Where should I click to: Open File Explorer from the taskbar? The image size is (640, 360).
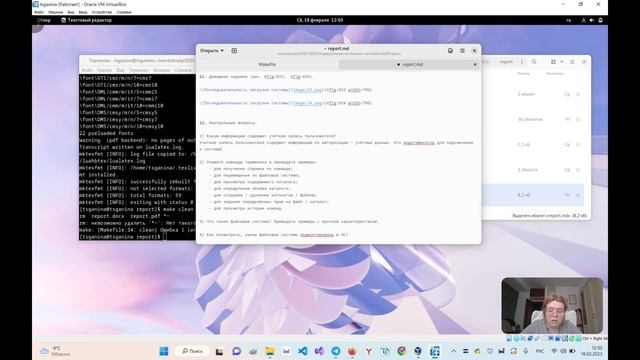(269, 351)
